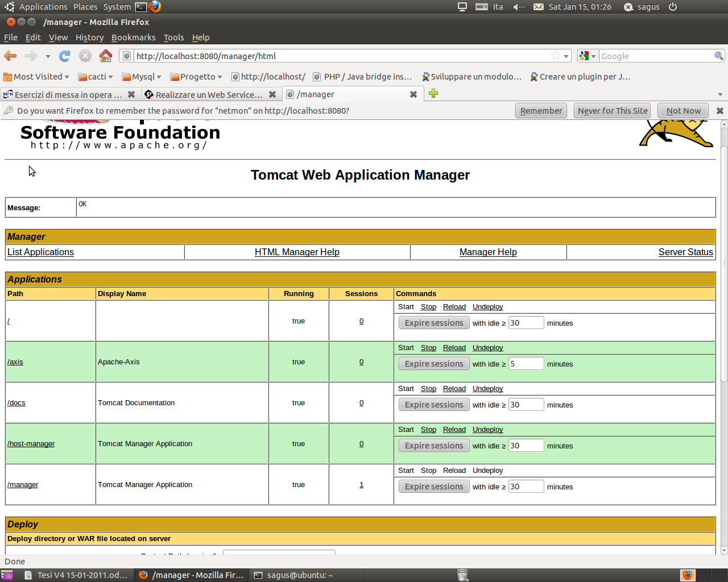The image size is (728, 582).
Task: Open the cacti bookmarks folder
Action: (x=96, y=77)
